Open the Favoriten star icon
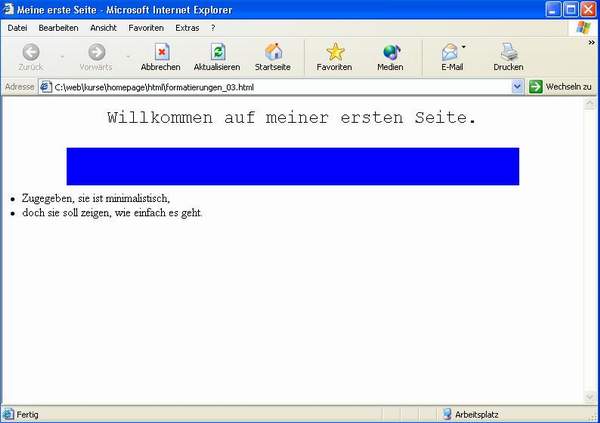This screenshot has width=600, height=423. pyautogui.click(x=335, y=52)
